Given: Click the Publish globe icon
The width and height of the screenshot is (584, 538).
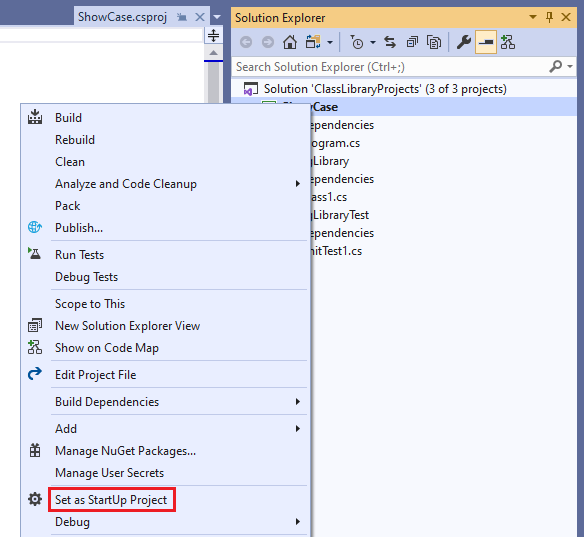Looking at the screenshot, I should (x=35, y=227).
